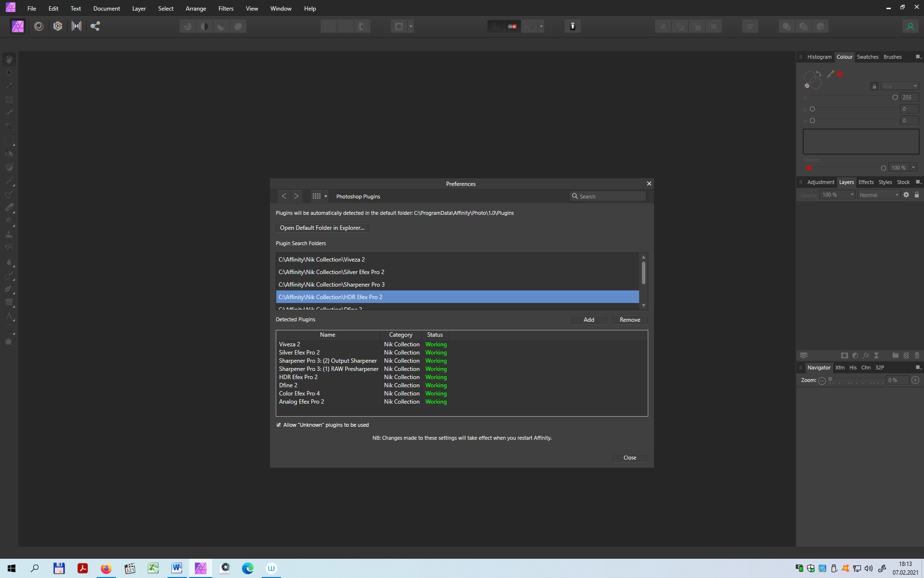The height and width of the screenshot is (578, 924).
Task: Click the account profile icon
Action: click(910, 26)
